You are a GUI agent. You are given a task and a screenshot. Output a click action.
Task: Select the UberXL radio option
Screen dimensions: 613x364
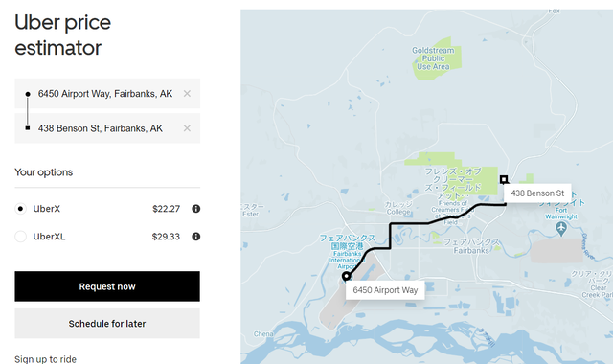20,237
